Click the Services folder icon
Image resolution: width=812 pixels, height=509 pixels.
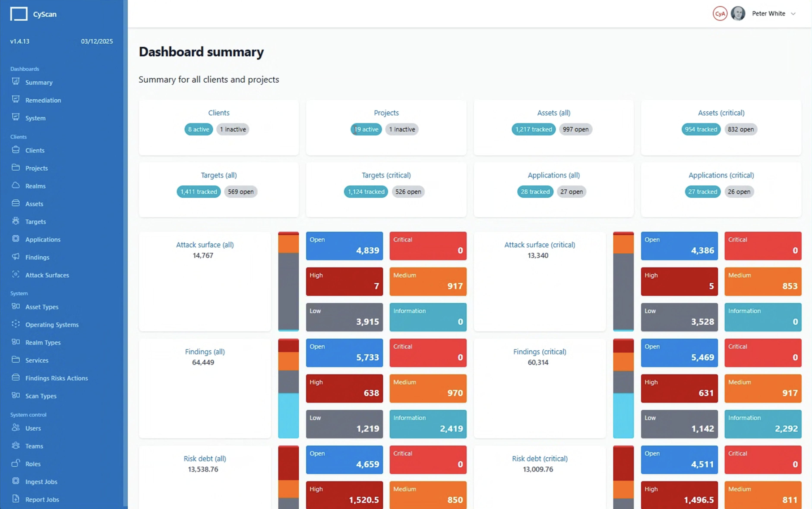point(16,360)
